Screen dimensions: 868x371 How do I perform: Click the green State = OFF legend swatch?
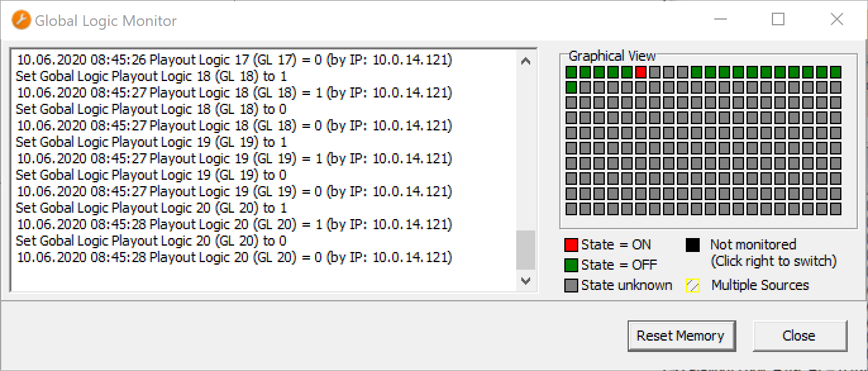point(571,265)
